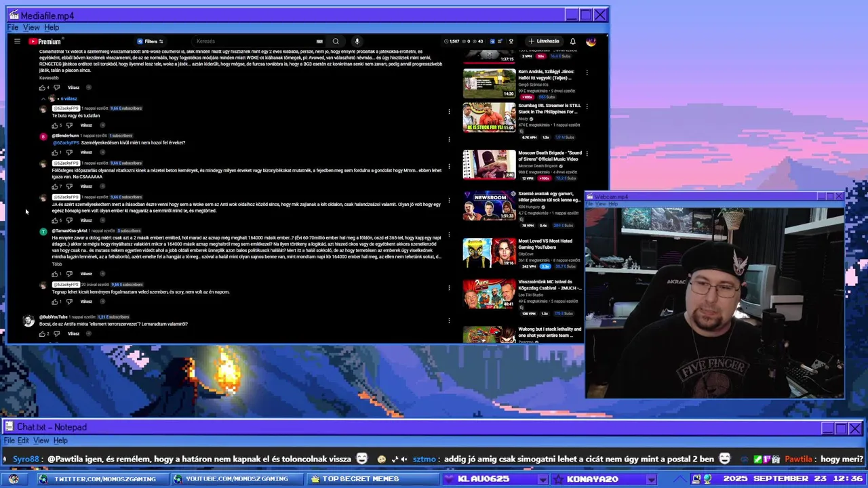Open the notifications bell
This screenshot has width=868, height=488.
(x=572, y=41)
